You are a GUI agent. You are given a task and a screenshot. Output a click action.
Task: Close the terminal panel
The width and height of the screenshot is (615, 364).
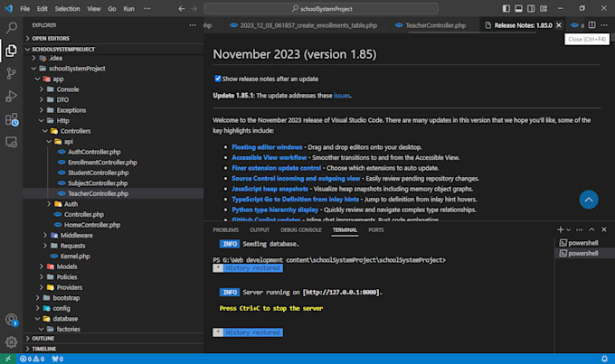(x=604, y=229)
